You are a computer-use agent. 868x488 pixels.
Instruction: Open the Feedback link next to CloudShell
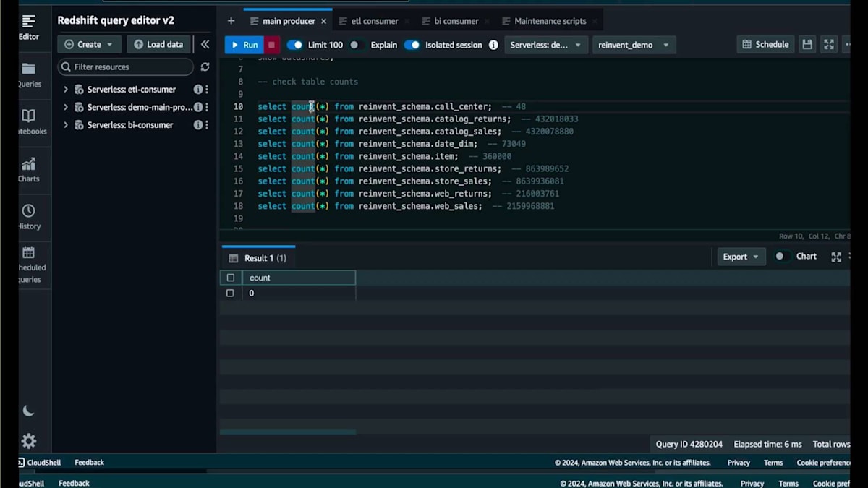pyautogui.click(x=90, y=463)
